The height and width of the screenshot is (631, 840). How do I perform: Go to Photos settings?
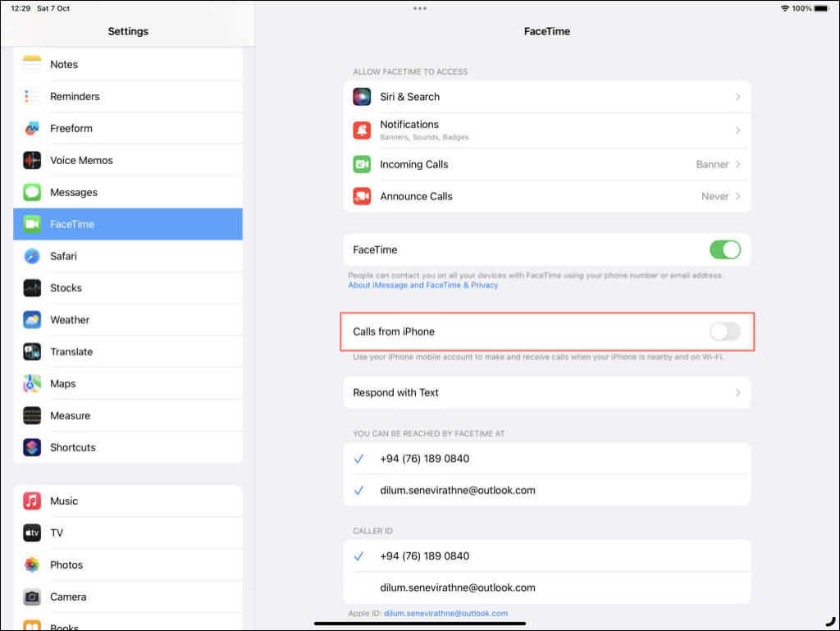[128, 565]
